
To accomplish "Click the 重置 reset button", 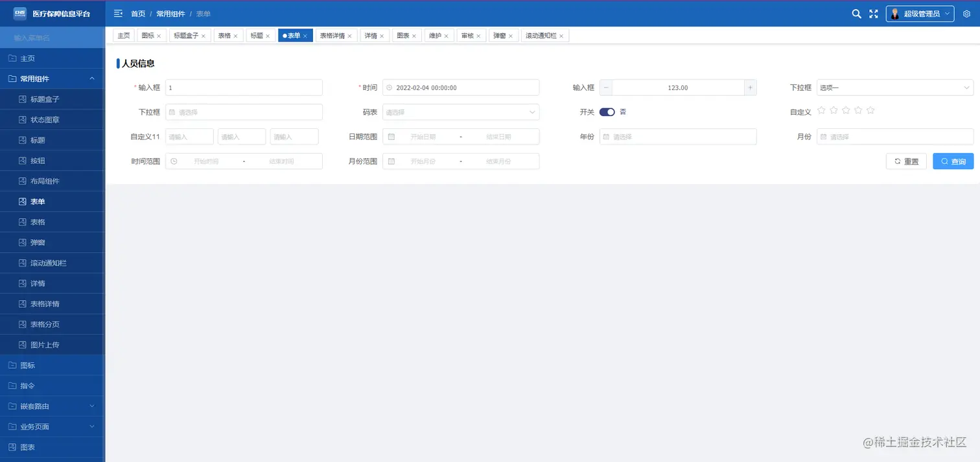I will 906,161.
